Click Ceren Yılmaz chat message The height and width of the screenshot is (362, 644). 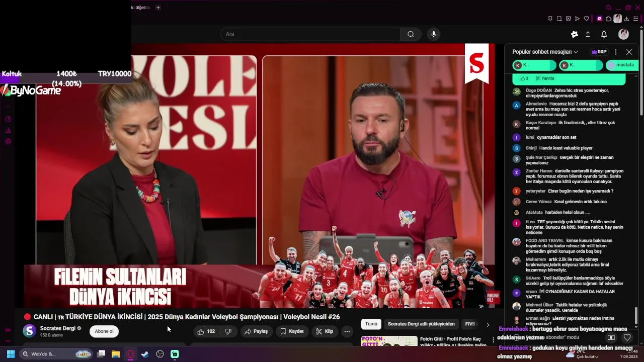(x=569, y=202)
